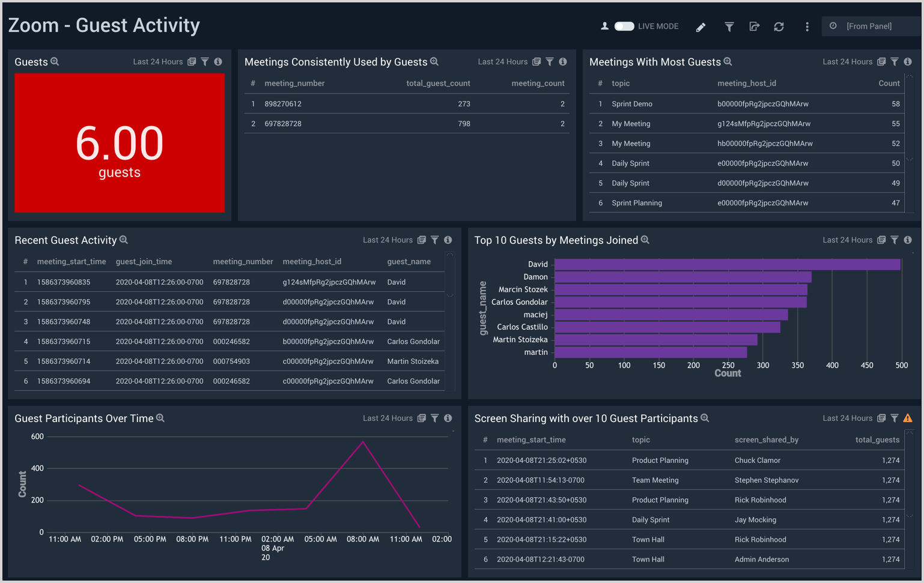Click guest name David in Recent Guest Activity
This screenshot has width=924, height=583.
pos(396,282)
